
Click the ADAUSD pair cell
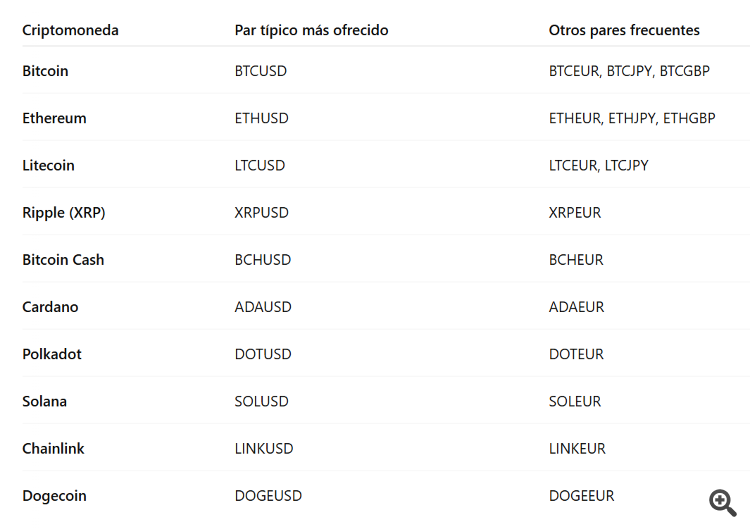tap(263, 307)
